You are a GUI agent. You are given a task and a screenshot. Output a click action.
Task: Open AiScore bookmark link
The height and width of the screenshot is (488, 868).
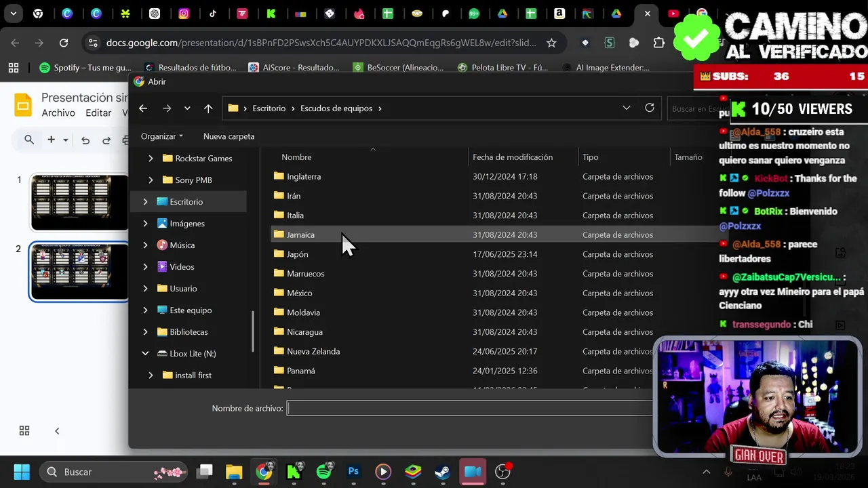click(x=294, y=67)
